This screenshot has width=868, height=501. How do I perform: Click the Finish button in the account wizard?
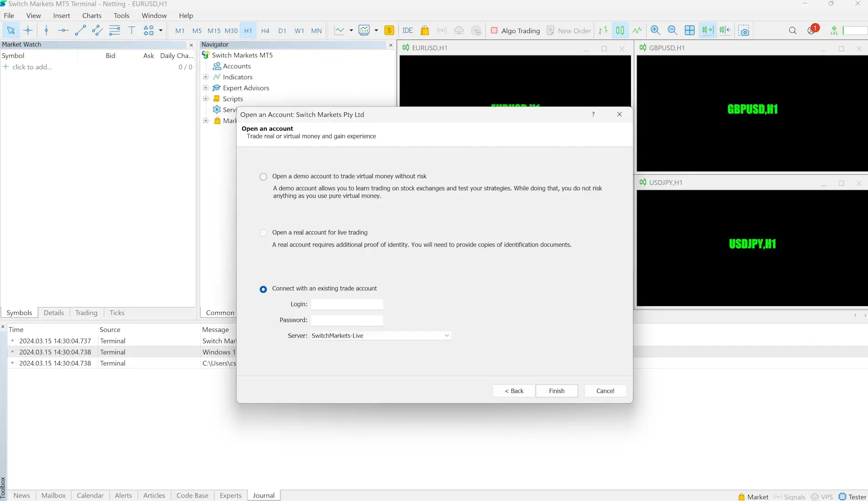(556, 391)
